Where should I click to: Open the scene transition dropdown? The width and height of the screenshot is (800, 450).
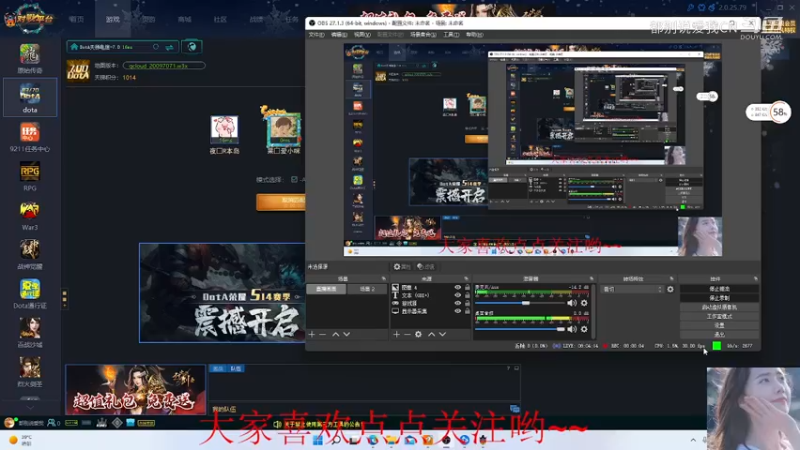pyautogui.click(x=632, y=289)
